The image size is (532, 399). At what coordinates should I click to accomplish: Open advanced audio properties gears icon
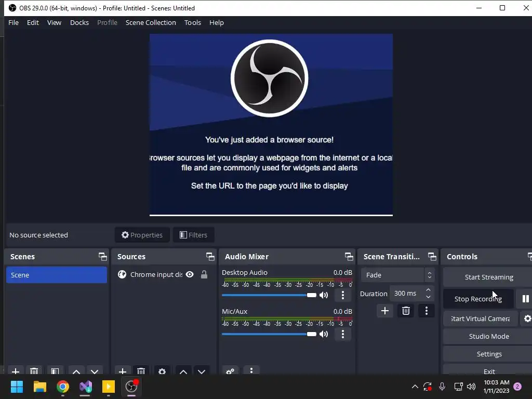[x=230, y=371]
